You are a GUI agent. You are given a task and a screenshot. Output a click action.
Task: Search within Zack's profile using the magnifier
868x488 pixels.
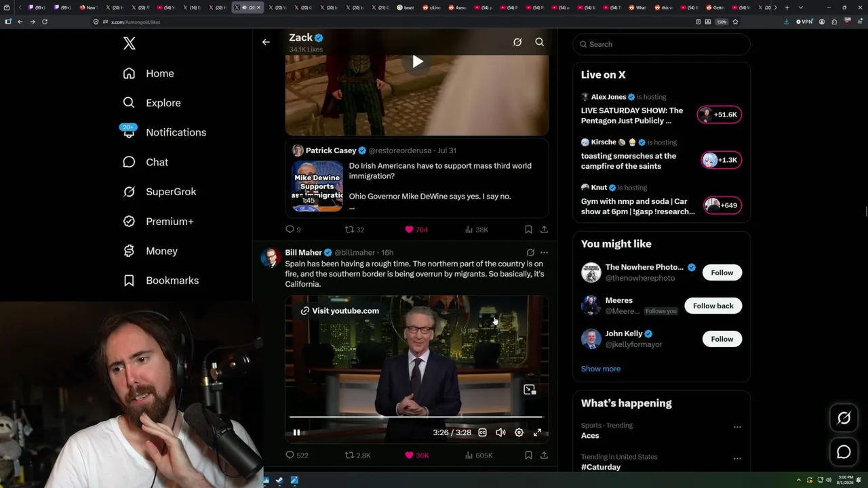pyautogui.click(x=540, y=42)
